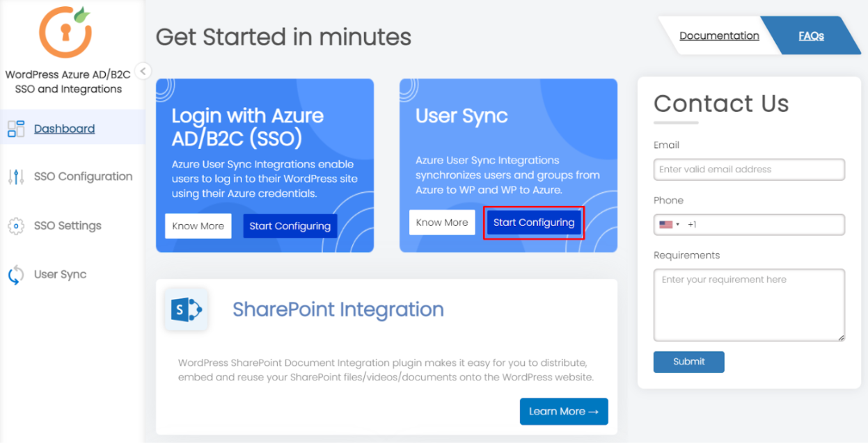Submit the Contact Us form
The height and width of the screenshot is (443, 868).
click(x=688, y=362)
